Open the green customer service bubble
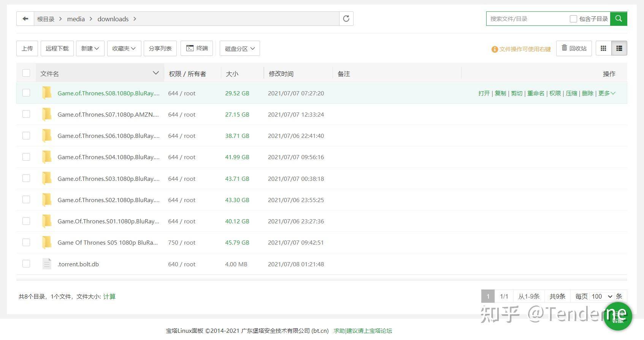 [x=618, y=316]
